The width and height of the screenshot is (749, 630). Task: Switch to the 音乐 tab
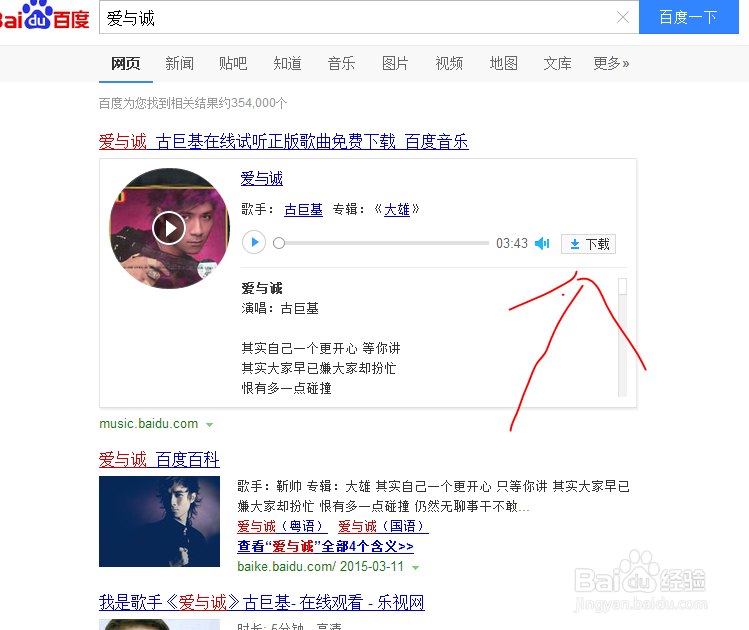[x=341, y=63]
